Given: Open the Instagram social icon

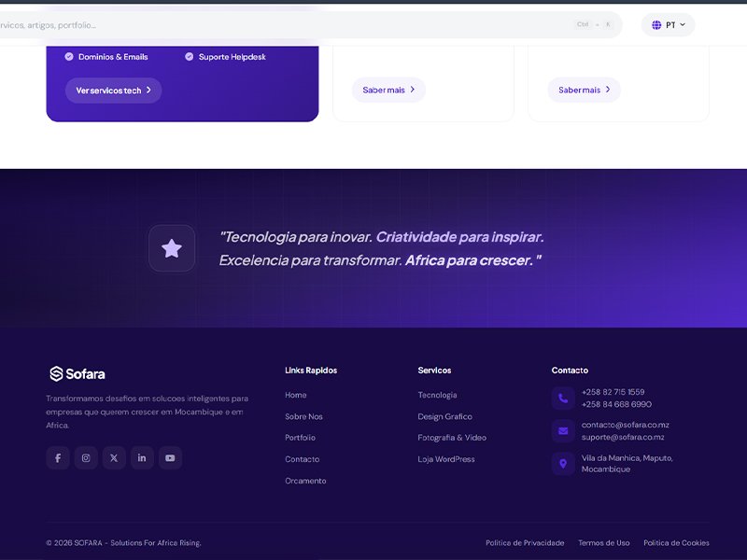Looking at the screenshot, I should point(86,457).
